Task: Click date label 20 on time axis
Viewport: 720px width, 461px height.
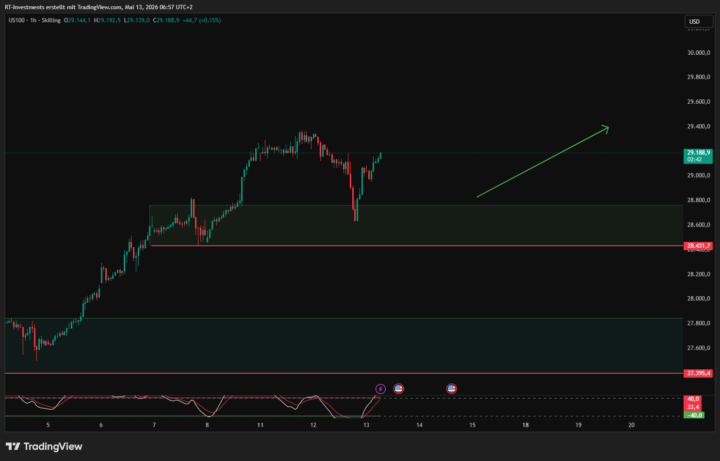Action: pos(631,425)
